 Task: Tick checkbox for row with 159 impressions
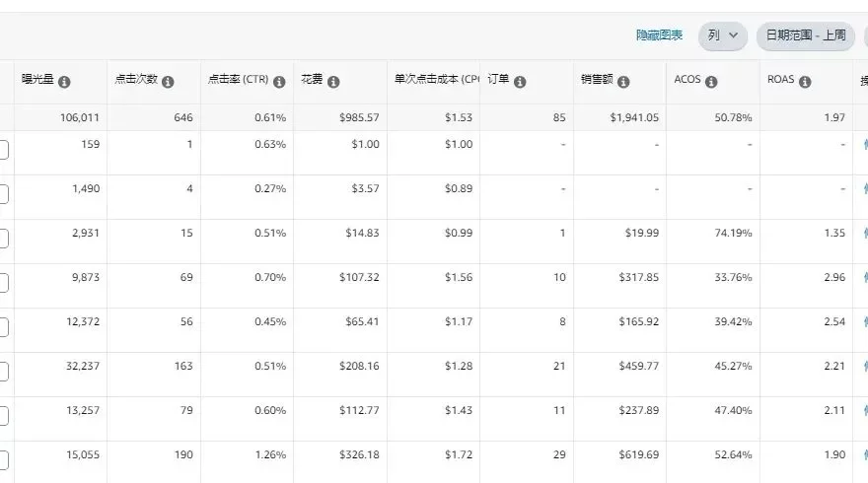coord(3,150)
